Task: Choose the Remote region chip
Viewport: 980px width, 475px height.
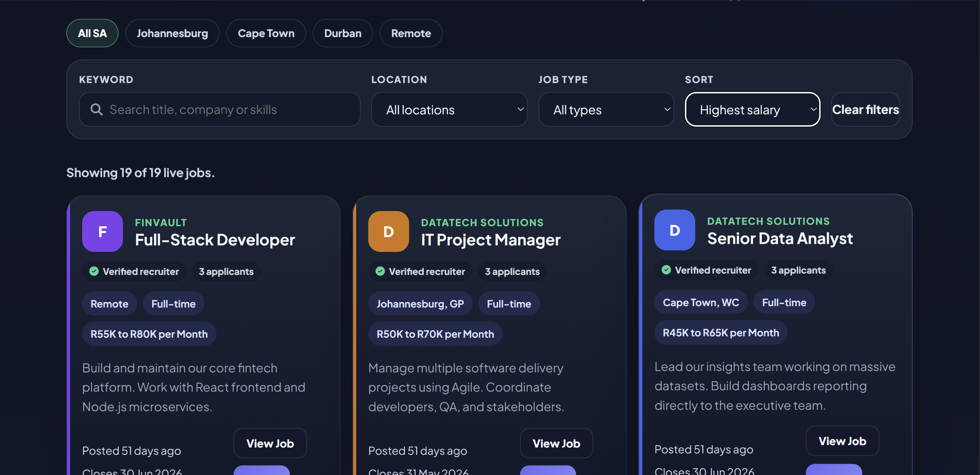Action: (411, 33)
